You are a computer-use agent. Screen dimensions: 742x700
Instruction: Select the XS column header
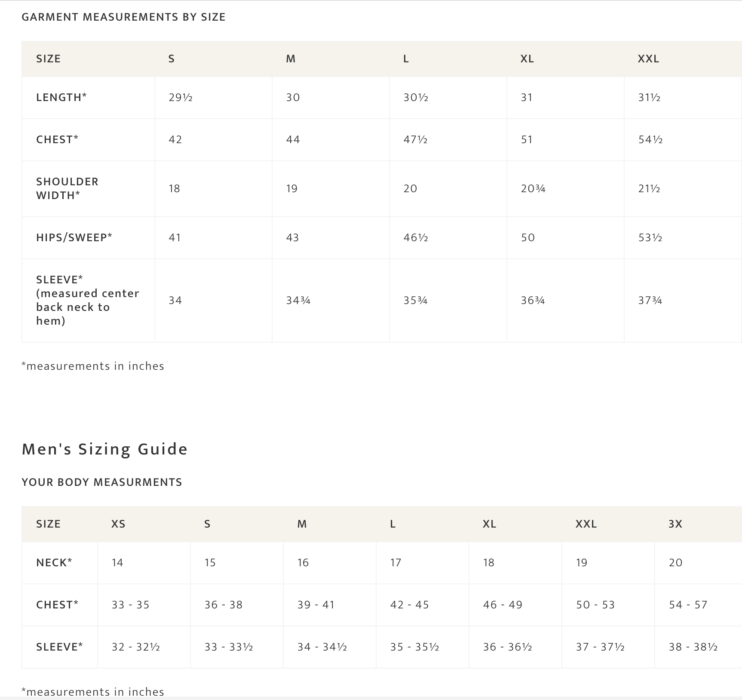[118, 524]
